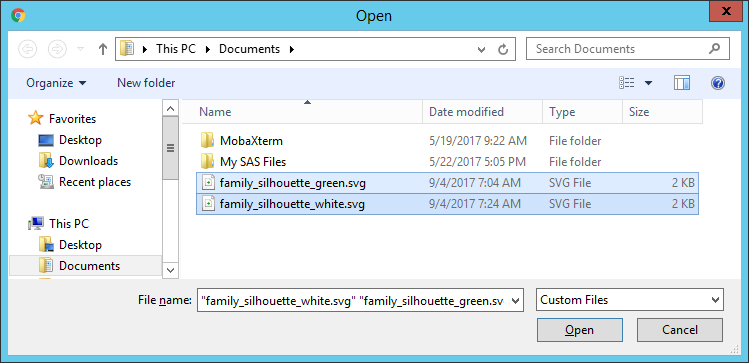This screenshot has width=749, height=363.
Task: Select Documents under This PC
Action: click(89, 266)
